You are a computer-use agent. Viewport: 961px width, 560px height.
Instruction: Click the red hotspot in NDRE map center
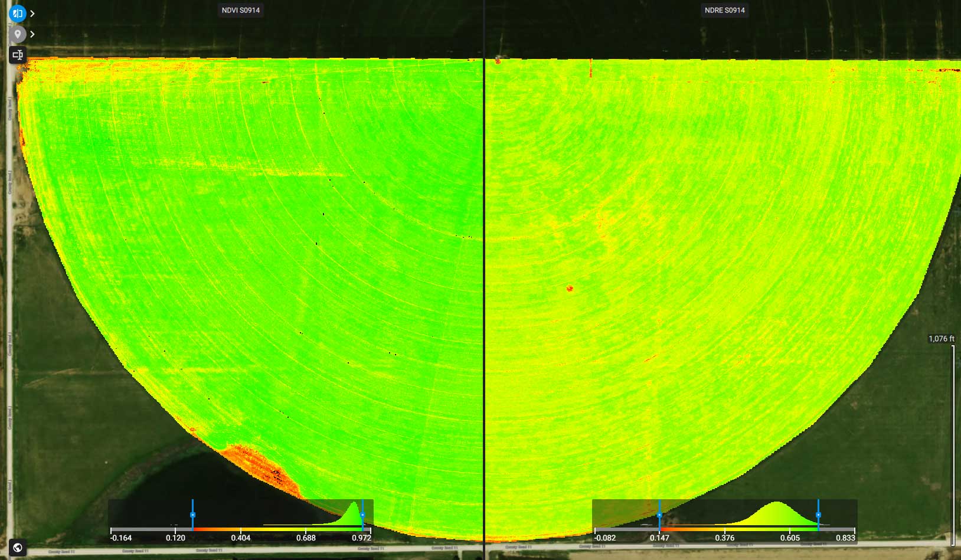point(570,289)
